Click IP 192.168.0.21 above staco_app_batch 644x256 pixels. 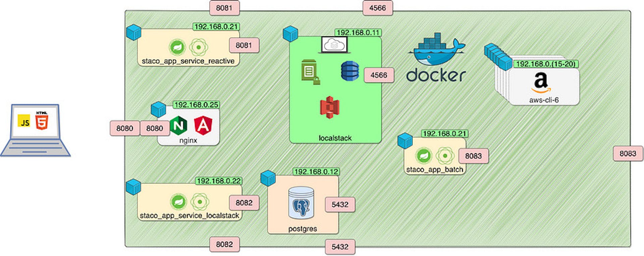click(x=445, y=133)
